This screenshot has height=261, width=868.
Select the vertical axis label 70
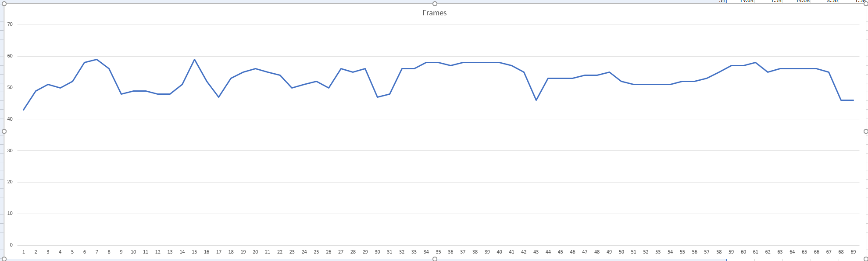10,25
